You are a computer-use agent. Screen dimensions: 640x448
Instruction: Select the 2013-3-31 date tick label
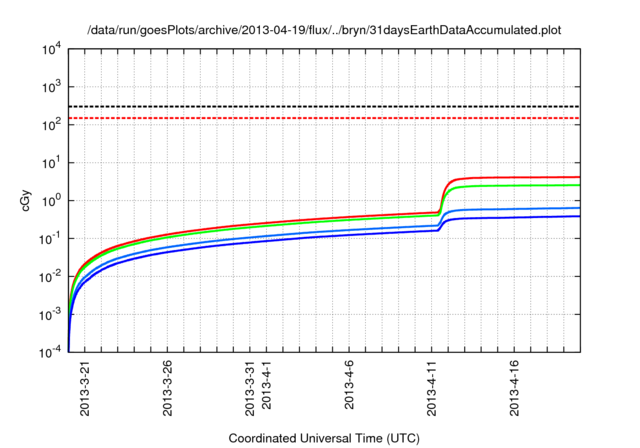tap(250, 388)
